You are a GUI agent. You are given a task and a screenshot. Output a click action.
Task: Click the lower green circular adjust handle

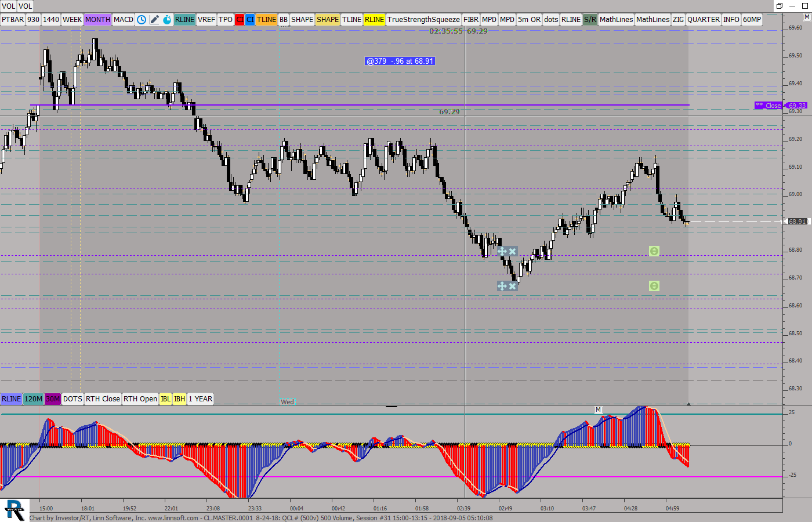pyautogui.click(x=654, y=286)
